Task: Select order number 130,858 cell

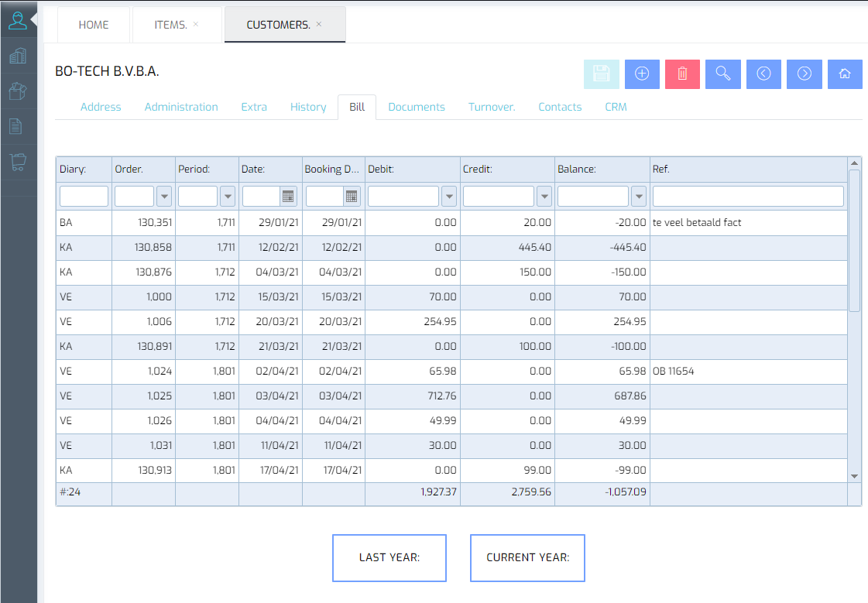Action: [x=143, y=247]
